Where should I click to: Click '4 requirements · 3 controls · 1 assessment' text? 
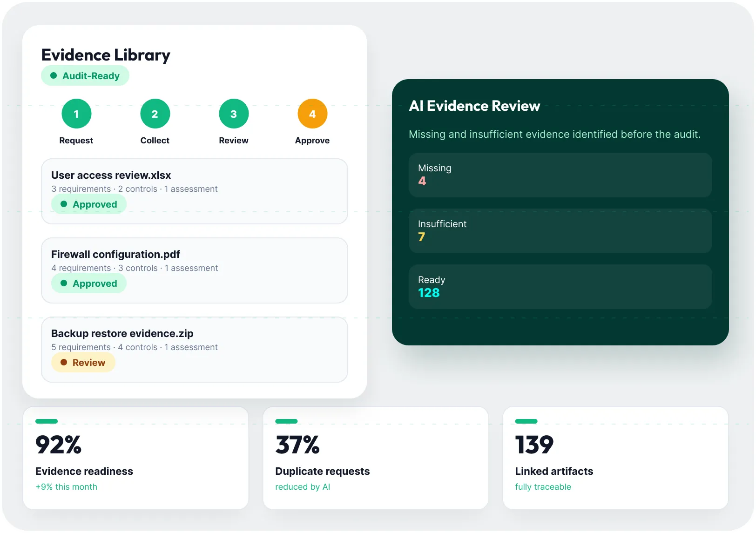pyautogui.click(x=135, y=268)
